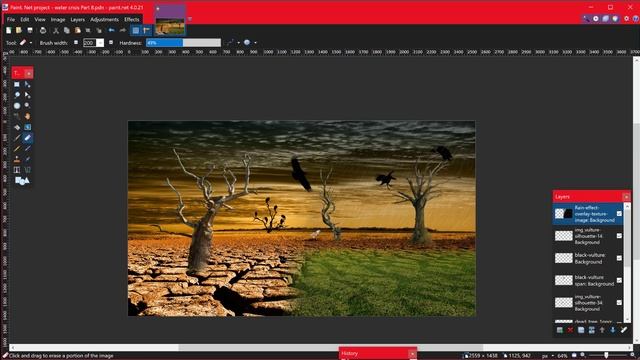Select the Clone Stamp tool

click(x=17, y=159)
